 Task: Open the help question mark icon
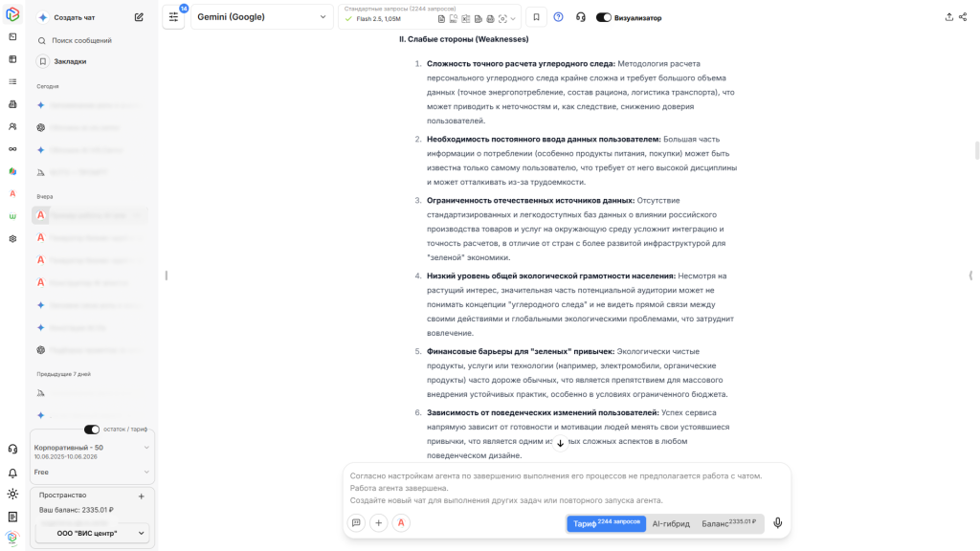pos(558,16)
